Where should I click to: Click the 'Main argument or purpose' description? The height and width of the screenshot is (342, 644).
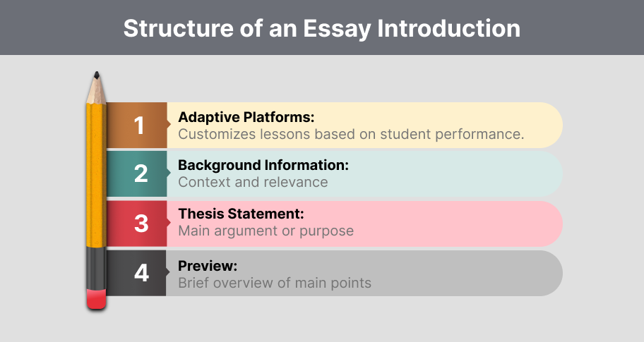pos(266,231)
